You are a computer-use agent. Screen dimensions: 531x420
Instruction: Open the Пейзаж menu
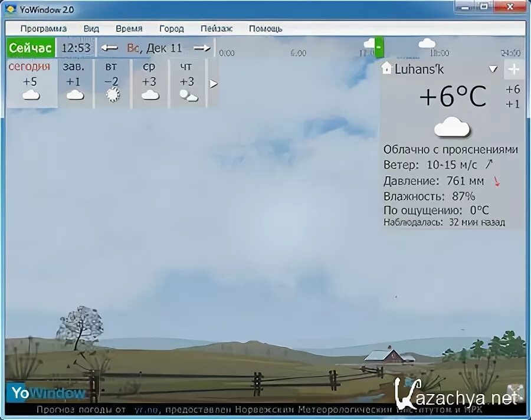point(217,29)
